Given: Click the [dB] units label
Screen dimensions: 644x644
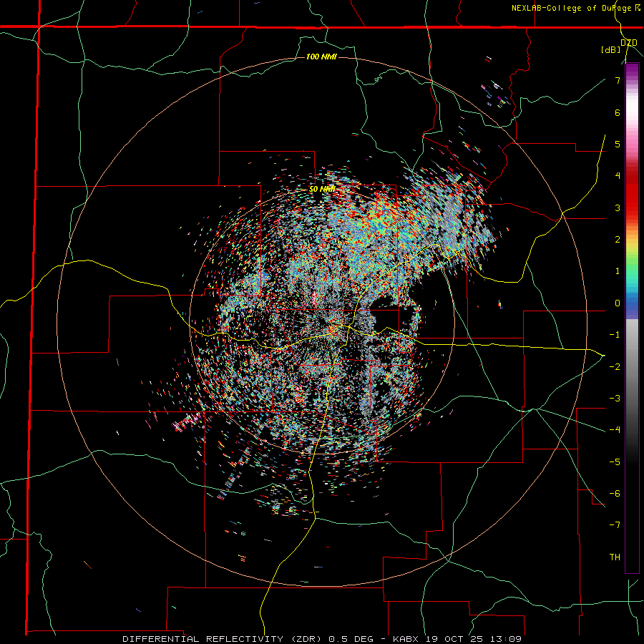Looking at the screenshot, I should [x=610, y=50].
